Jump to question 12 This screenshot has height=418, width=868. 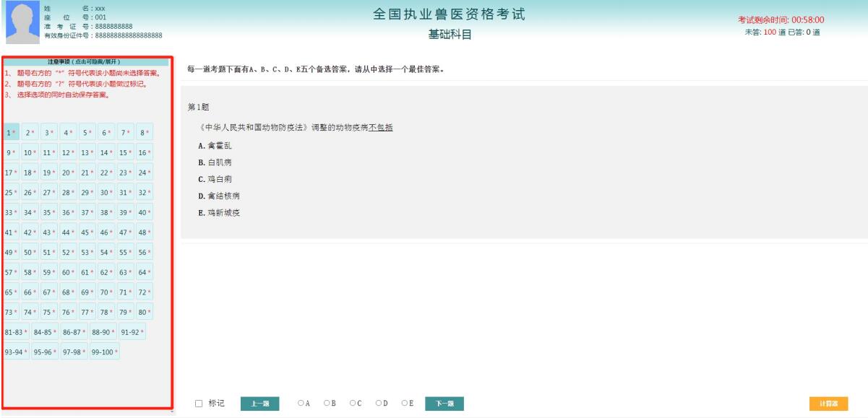coord(68,152)
